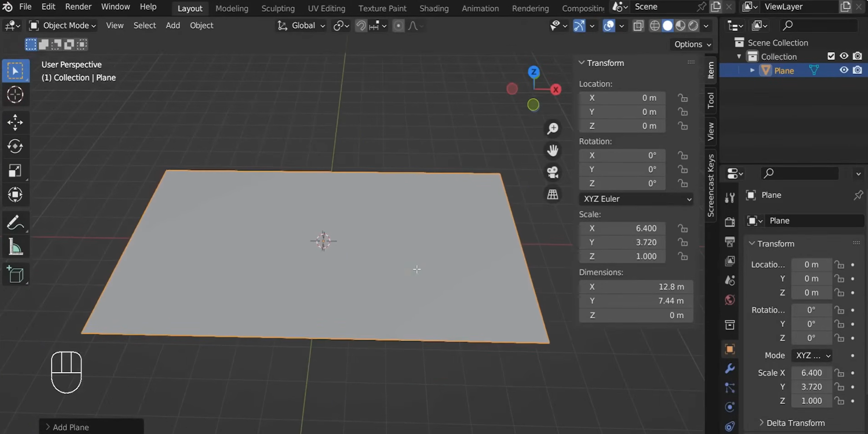Switch perspective/orthographic grid icon

pos(553,194)
